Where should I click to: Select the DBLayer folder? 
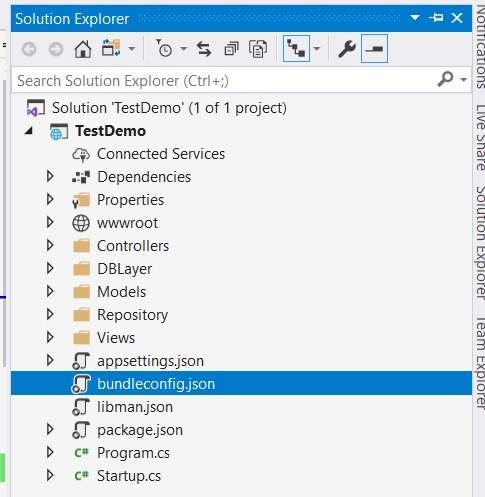(x=125, y=269)
